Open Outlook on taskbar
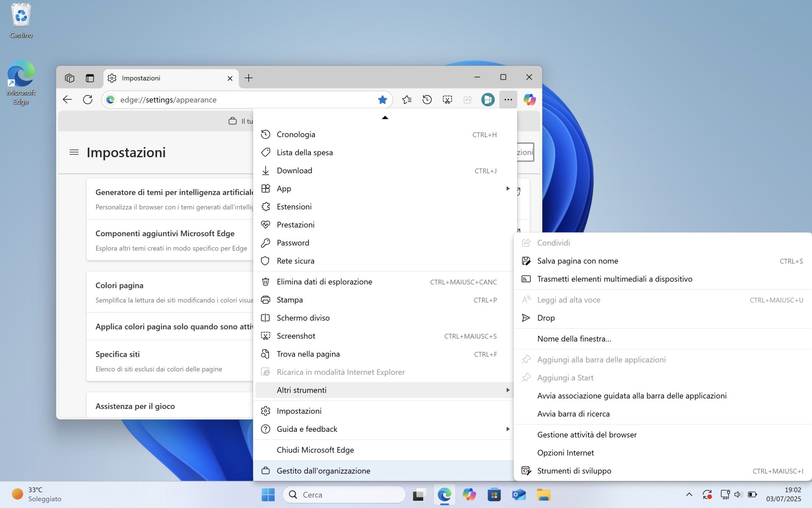Image resolution: width=812 pixels, height=508 pixels. (519, 495)
